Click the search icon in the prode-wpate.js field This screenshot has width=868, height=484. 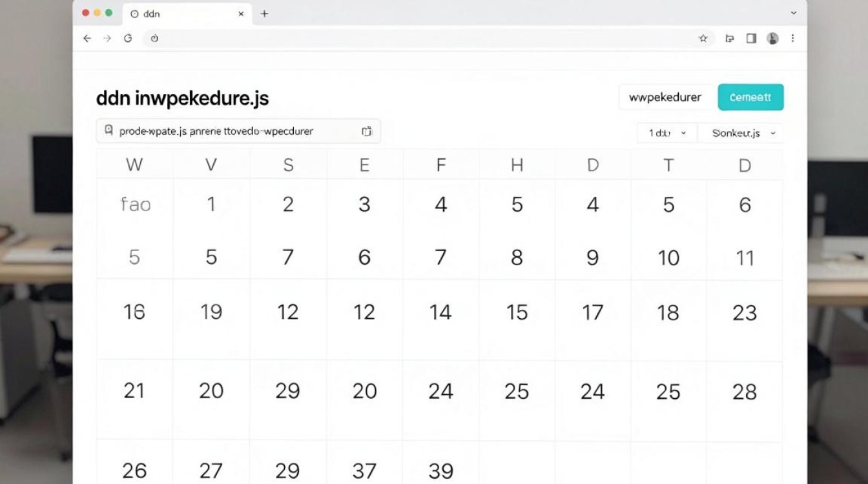pos(108,130)
